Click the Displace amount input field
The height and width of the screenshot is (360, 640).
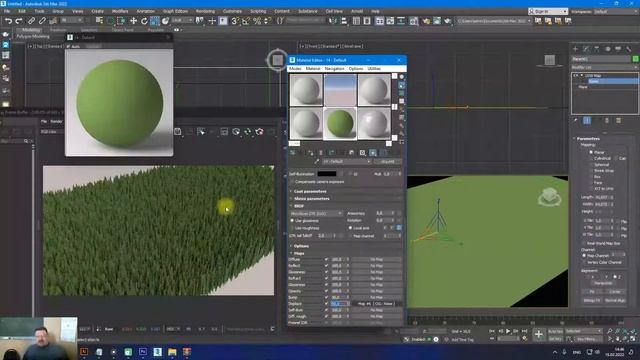coord(340,304)
